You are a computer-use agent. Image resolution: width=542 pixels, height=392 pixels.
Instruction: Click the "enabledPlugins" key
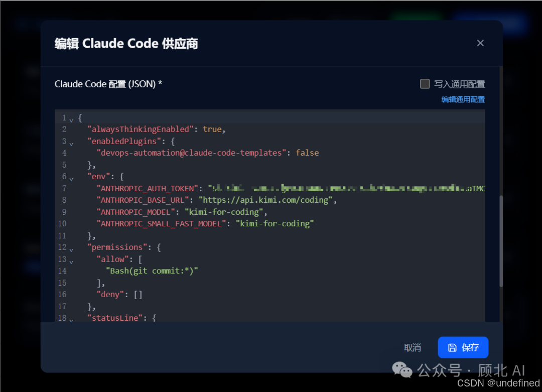[x=124, y=141]
